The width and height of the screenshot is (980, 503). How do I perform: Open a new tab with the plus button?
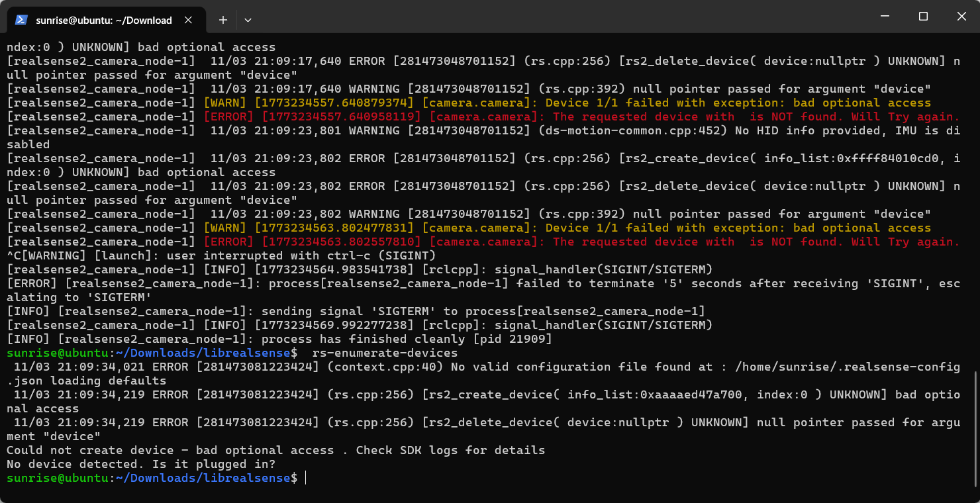click(x=223, y=20)
